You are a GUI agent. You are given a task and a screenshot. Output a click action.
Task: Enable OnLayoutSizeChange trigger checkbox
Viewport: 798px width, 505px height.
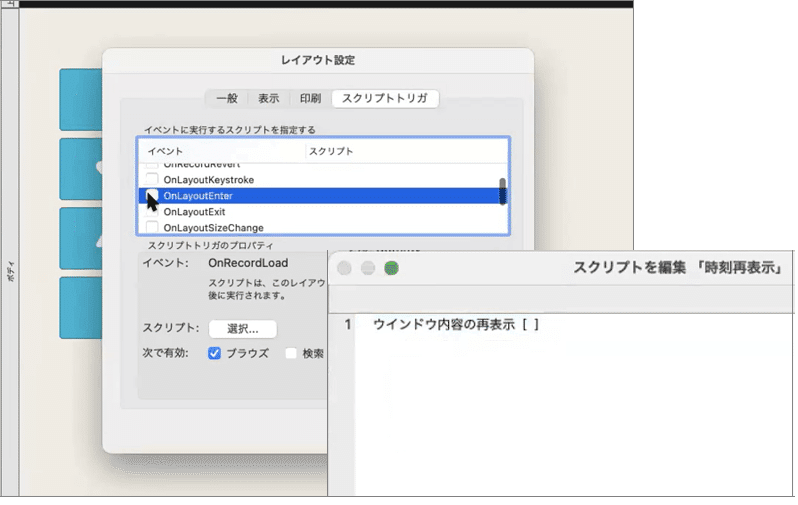click(x=152, y=227)
